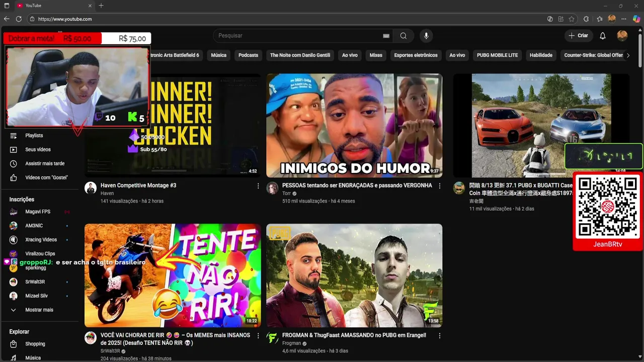Open options for VOCÊ VAI CHORAR DE RIR video
The width and height of the screenshot is (644, 362).
[x=258, y=335]
